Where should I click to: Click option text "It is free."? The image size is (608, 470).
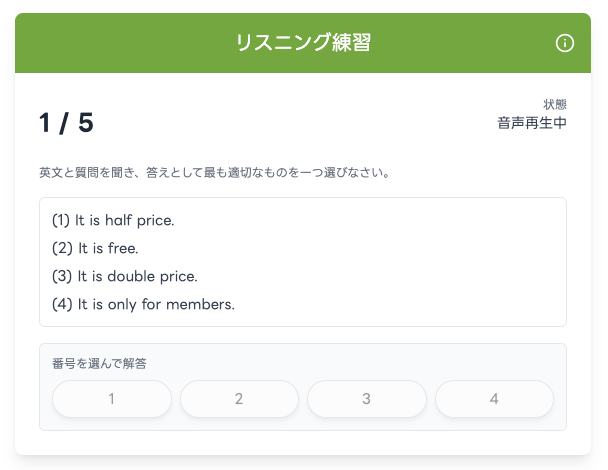108,248
